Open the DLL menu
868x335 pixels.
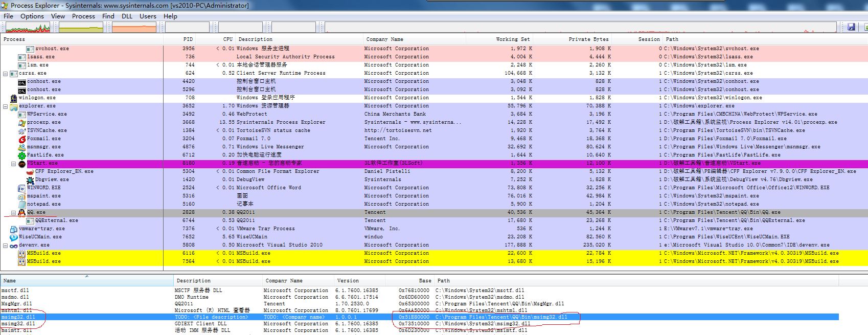[x=127, y=16]
